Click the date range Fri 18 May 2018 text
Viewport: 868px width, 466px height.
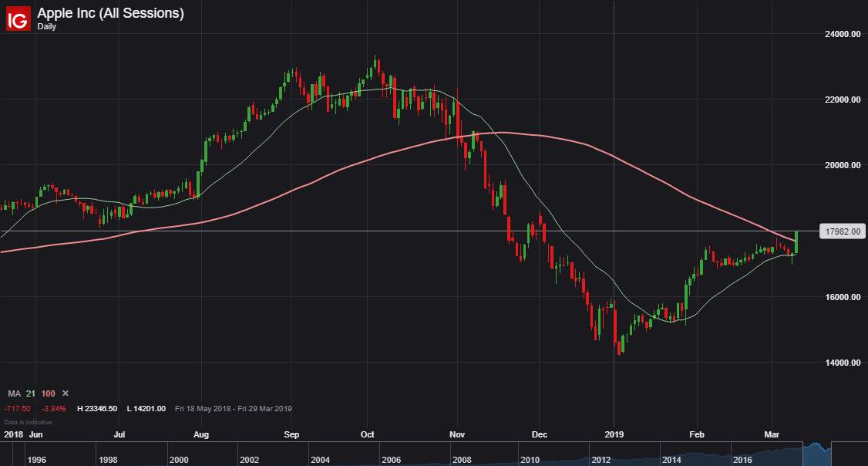[201, 409]
